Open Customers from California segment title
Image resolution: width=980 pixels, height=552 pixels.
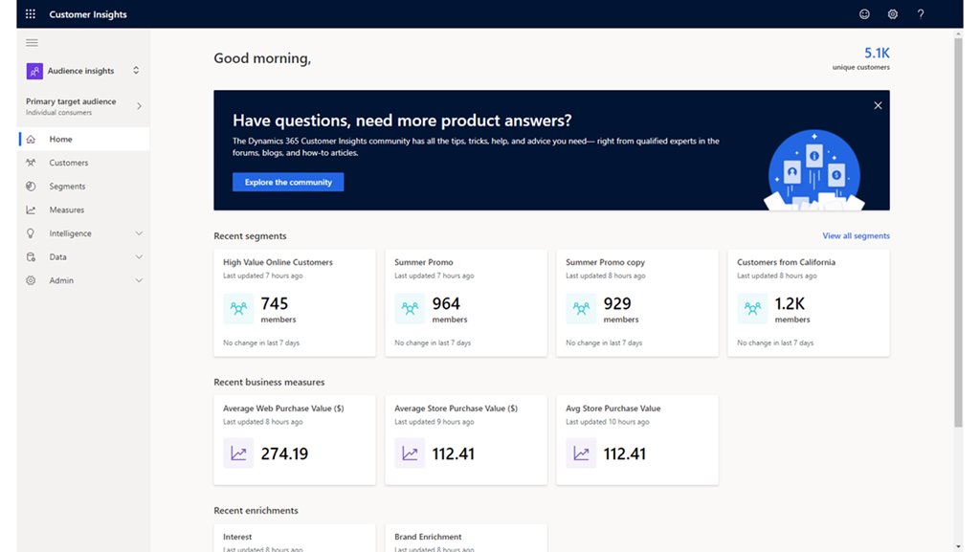(x=786, y=262)
